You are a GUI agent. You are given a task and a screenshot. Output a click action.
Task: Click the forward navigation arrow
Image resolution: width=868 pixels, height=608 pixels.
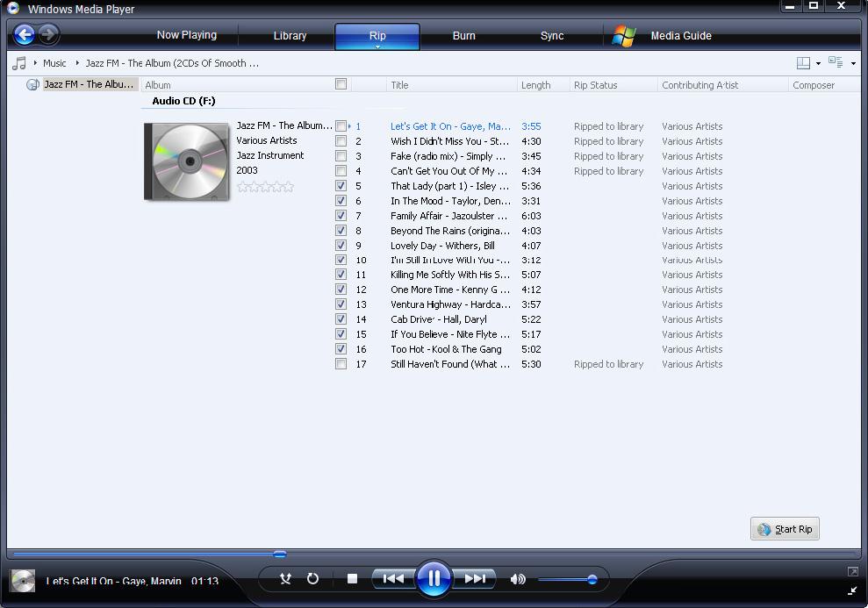(49, 35)
